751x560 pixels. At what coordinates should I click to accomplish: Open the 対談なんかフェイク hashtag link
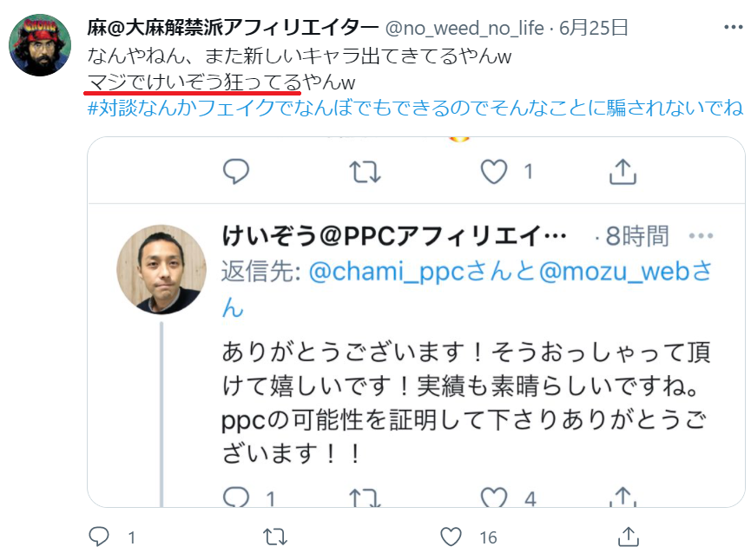coord(415,108)
